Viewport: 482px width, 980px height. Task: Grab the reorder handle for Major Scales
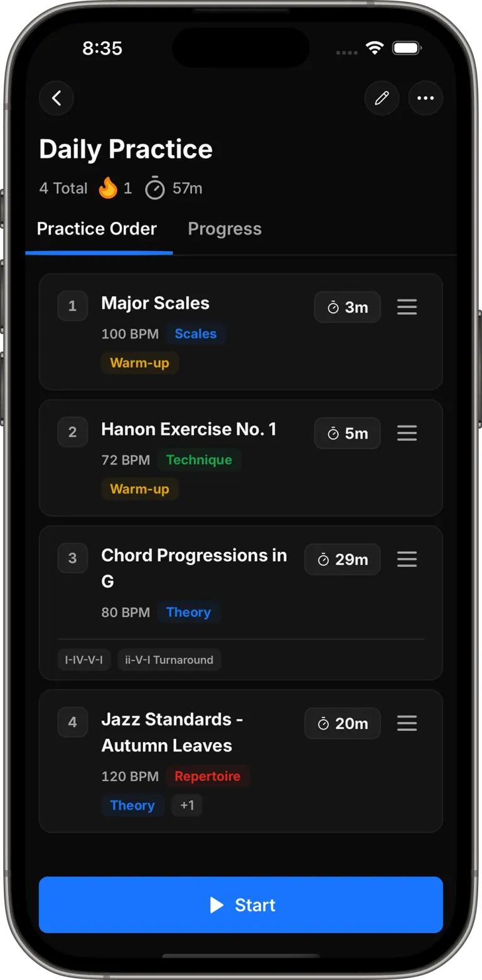407,307
